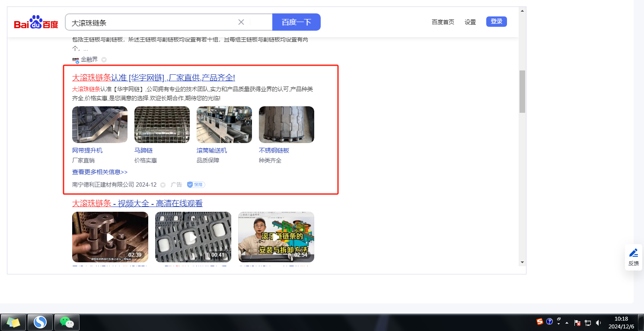Click the 广告 label
This screenshot has width=644, height=331.
(176, 185)
